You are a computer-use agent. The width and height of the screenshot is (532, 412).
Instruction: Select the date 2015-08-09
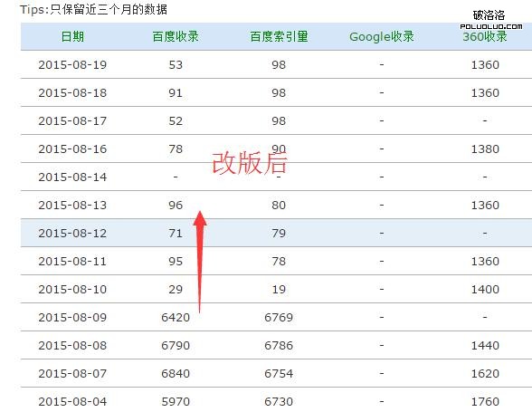click(x=72, y=317)
